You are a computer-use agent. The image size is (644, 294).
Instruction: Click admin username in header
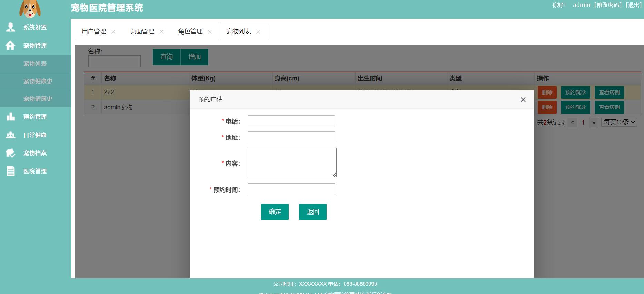point(582,5)
